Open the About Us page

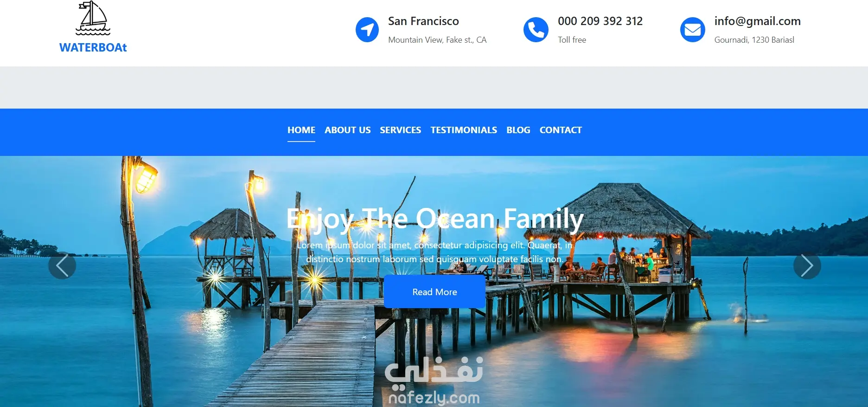(348, 130)
